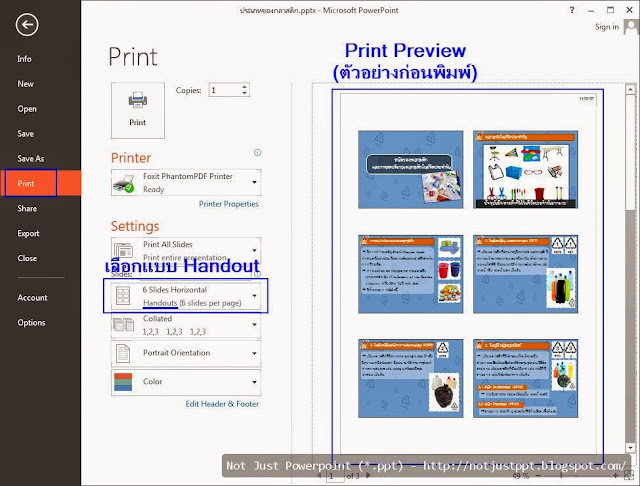Click the 6 slides handout layout icon
Viewport: 640px width, 486px height.
point(123,296)
